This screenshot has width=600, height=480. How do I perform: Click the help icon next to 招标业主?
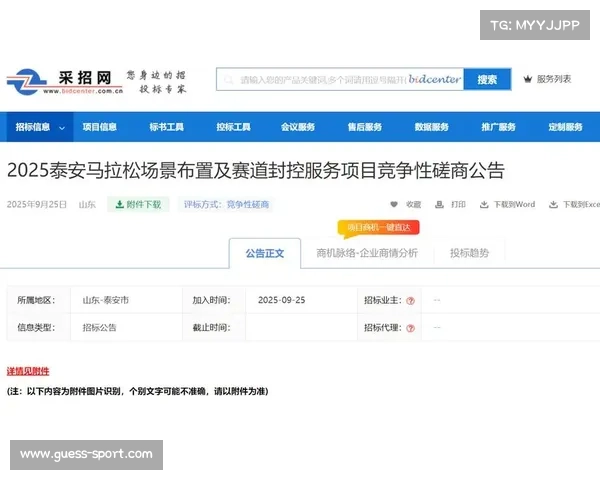(x=411, y=300)
